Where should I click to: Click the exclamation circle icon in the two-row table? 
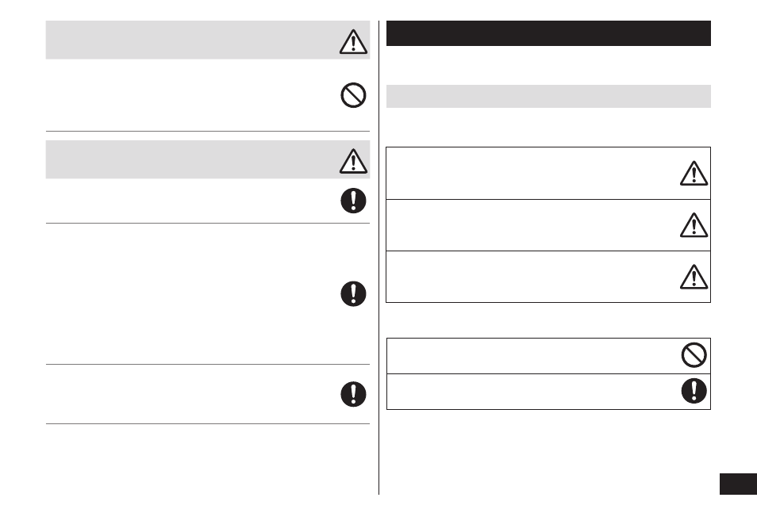[694, 391]
